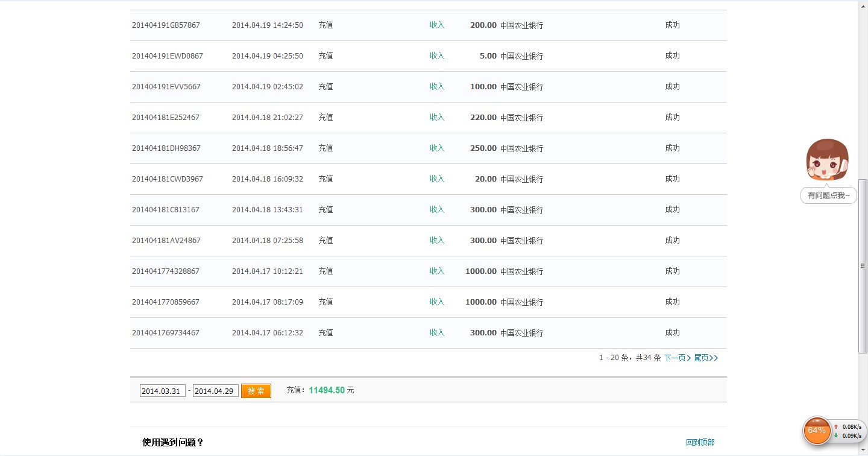Select order number 201404191GB57867
This screenshot has height=456, width=868.
(x=166, y=25)
